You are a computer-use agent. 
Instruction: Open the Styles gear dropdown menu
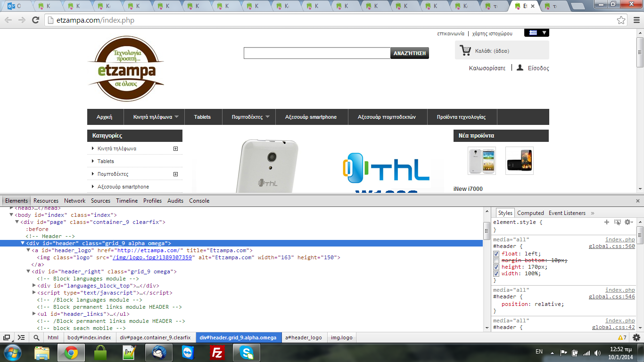tap(629, 222)
